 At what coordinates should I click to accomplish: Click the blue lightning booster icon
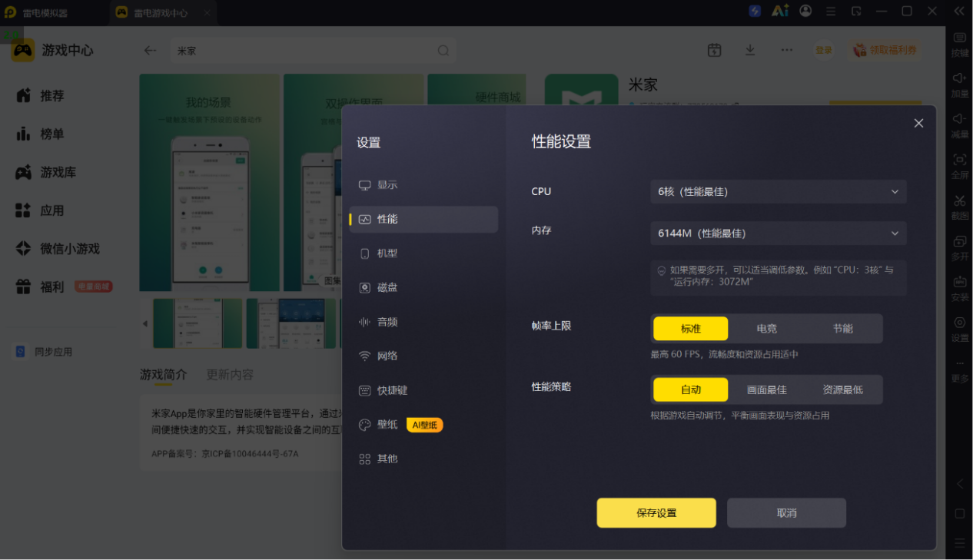755,12
